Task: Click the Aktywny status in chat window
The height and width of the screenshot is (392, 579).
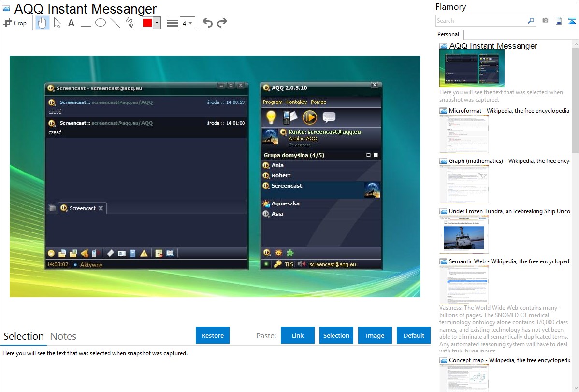Action: click(91, 264)
